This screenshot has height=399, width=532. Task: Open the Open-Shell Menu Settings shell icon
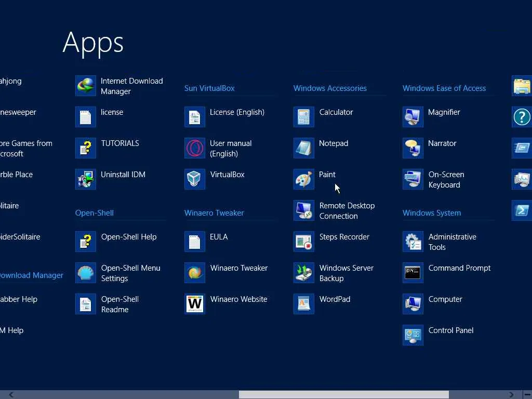click(x=86, y=273)
